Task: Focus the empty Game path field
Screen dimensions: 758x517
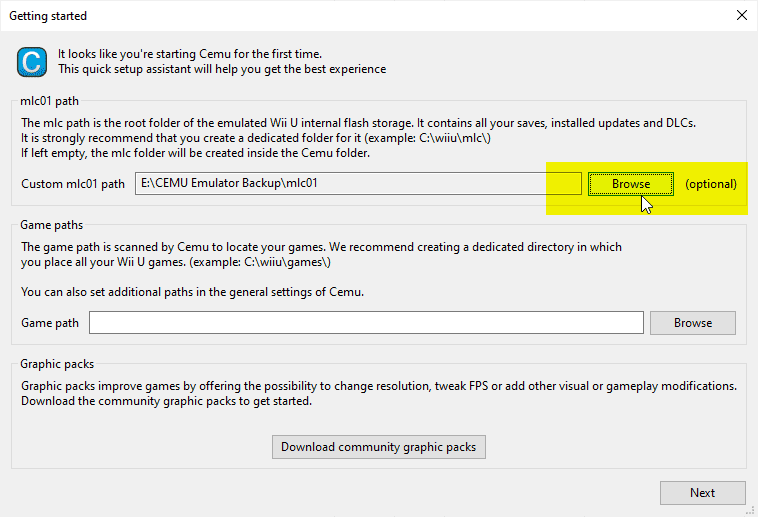Action: (x=366, y=323)
